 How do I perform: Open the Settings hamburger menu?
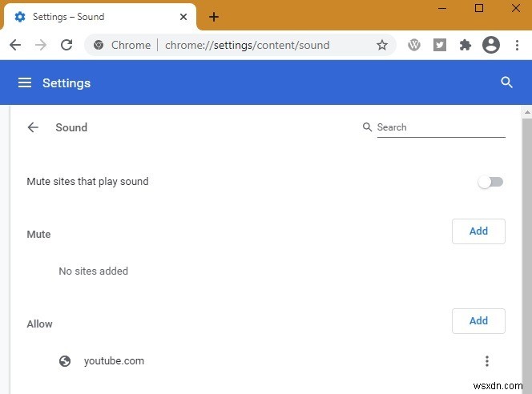pos(25,82)
